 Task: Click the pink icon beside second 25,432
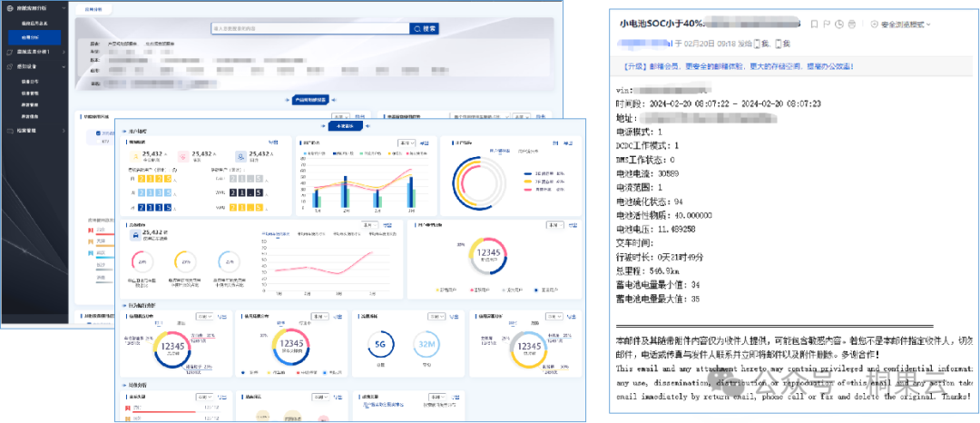(182, 157)
